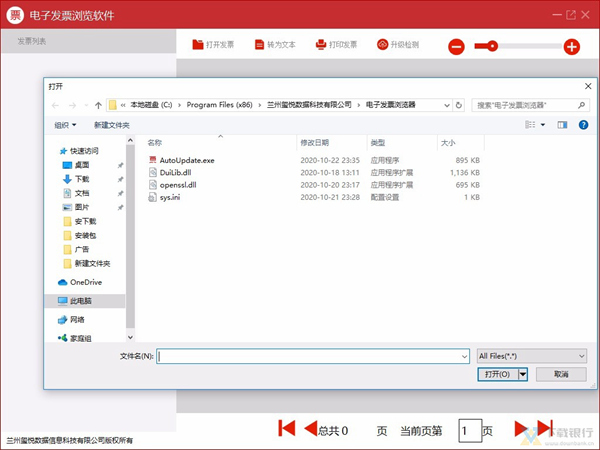This screenshot has width=600, height=450.
Task: Click the 升级检测 upgrade check icon
Action: (x=382, y=45)
